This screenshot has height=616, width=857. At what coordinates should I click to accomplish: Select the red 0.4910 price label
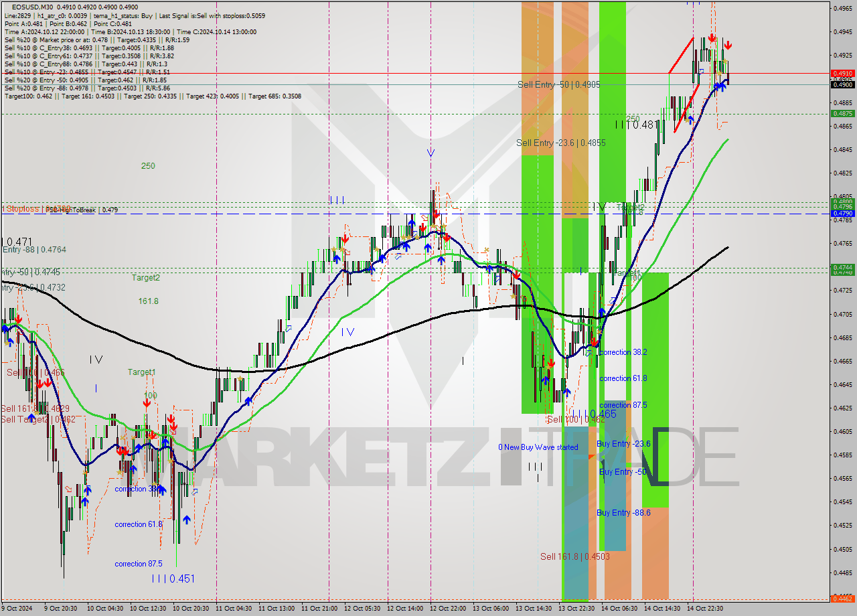pyautogui.click(x=842, y=73)
